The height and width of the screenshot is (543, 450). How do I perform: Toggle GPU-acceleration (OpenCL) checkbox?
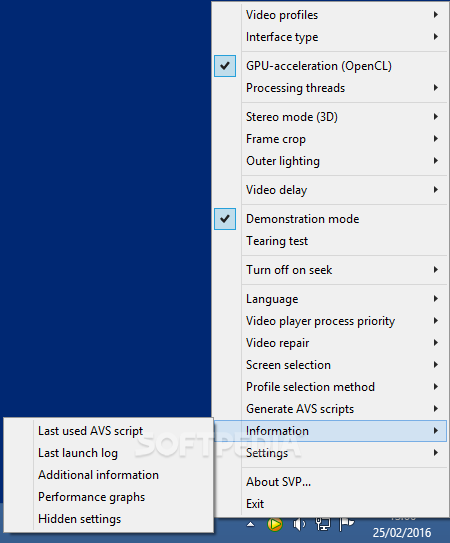point(225,66)
